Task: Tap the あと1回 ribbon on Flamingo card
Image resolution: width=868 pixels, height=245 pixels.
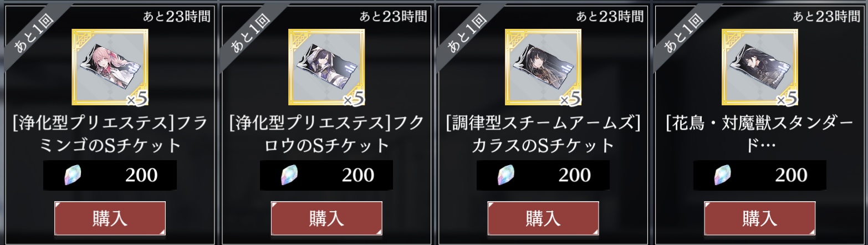Action: (x=33, y=33)
